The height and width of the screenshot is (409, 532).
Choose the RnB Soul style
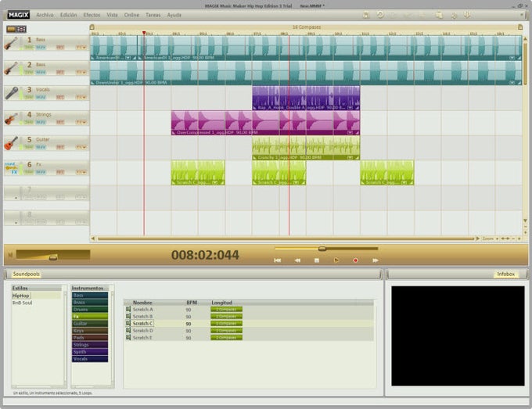[x=23, y=303]
